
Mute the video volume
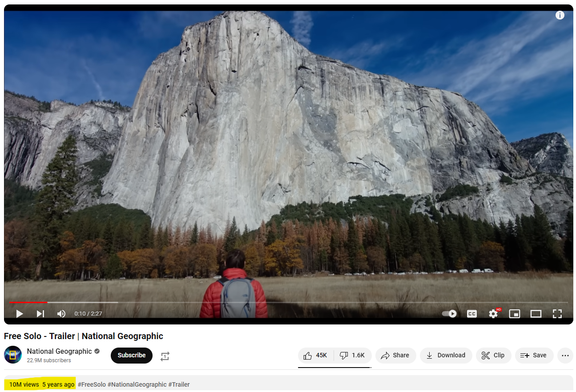[61, 314]
